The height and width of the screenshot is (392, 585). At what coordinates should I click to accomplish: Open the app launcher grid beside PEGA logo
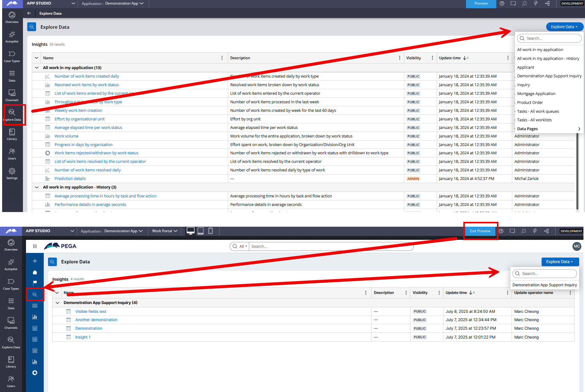(35, 246)
